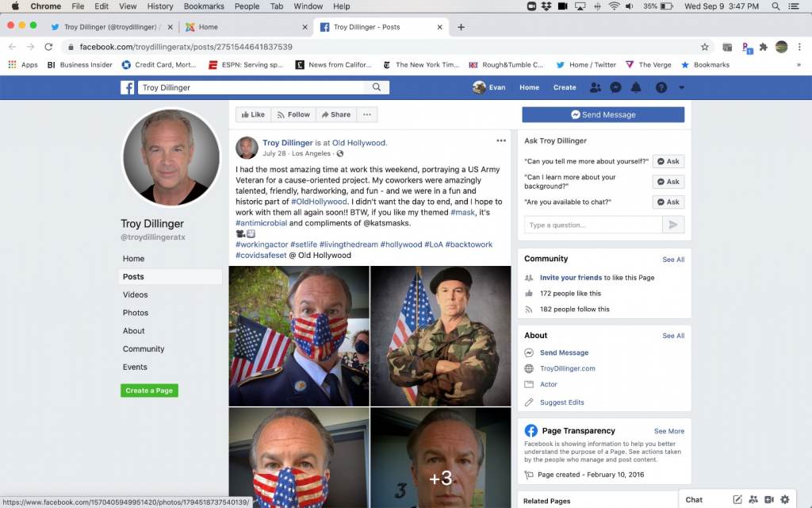Open the Chrome Bookmarks menu
This screenshot has height=508, width=812.
point(204,6)
